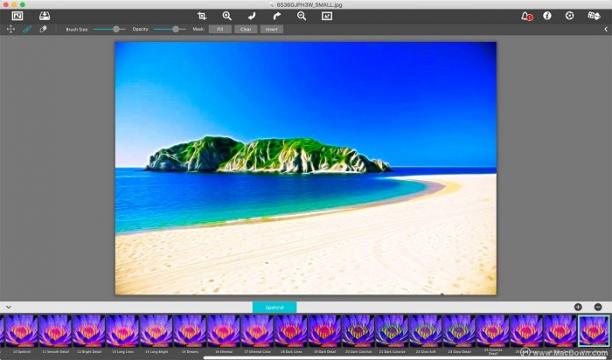The image size is (612, 360).
Task: Select the Eraser tool
Action: tap(43, 29)
